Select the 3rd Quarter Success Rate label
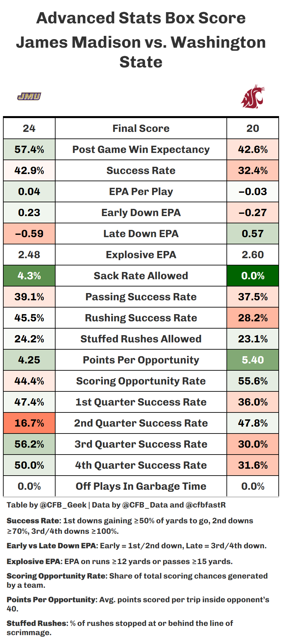The height and width of the screenshot is (644, 282). [141, 444]
